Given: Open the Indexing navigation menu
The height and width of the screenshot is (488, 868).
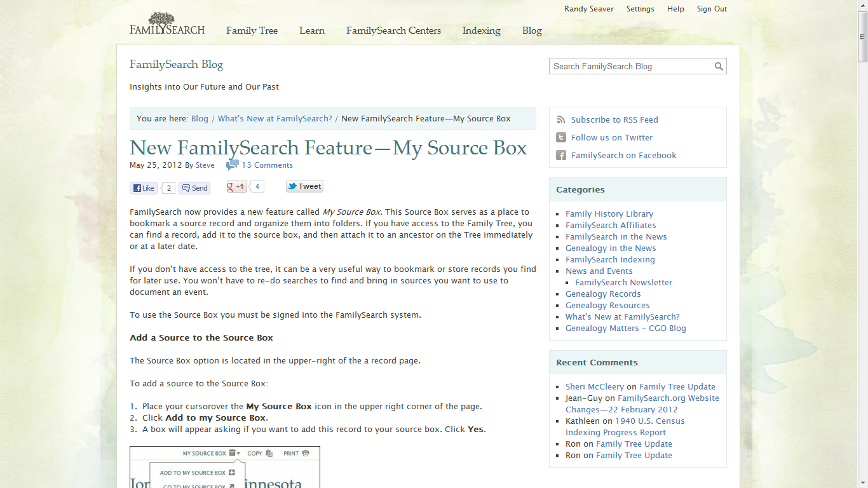Looking at the screenshot, I should click(x=481, y=30).
